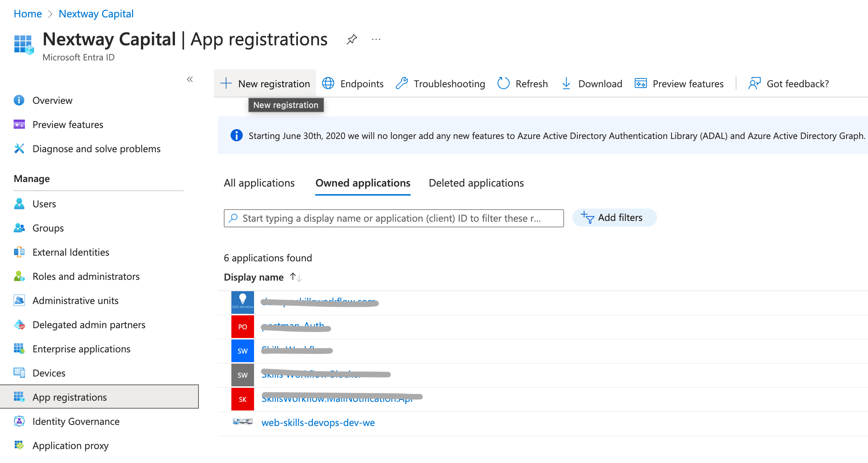Download the application list
868x463 pixels.
coord(566,83)
